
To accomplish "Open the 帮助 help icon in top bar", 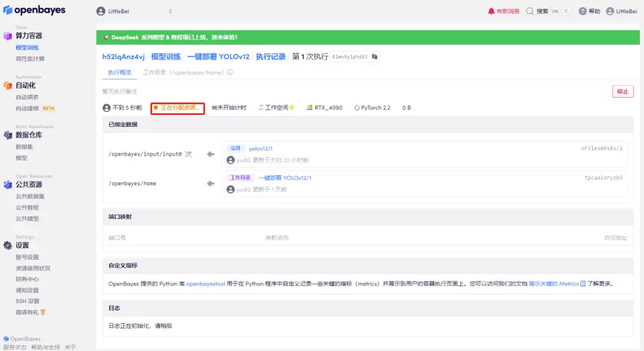I will 583,10.
